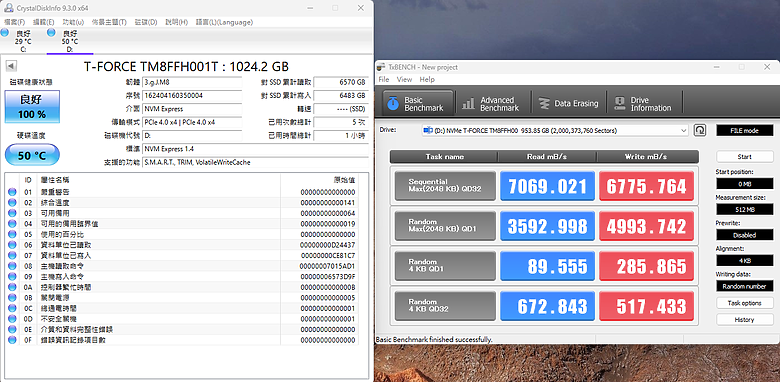Click raw value 00000000D24437

tap(328, 245)
